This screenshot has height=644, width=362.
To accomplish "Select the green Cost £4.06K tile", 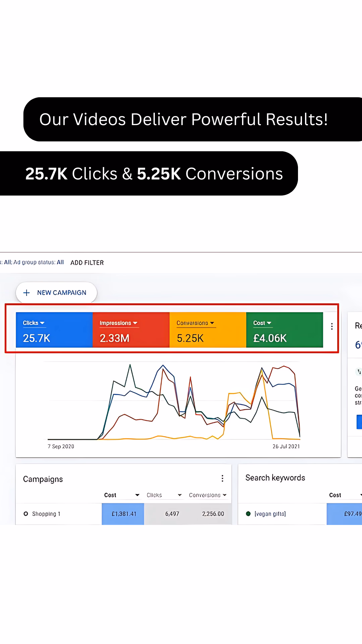I will coord(285,330).
